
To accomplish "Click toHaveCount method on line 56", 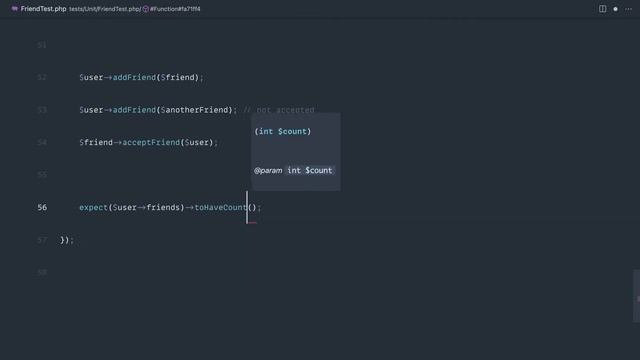I will (x=221, y=207).
